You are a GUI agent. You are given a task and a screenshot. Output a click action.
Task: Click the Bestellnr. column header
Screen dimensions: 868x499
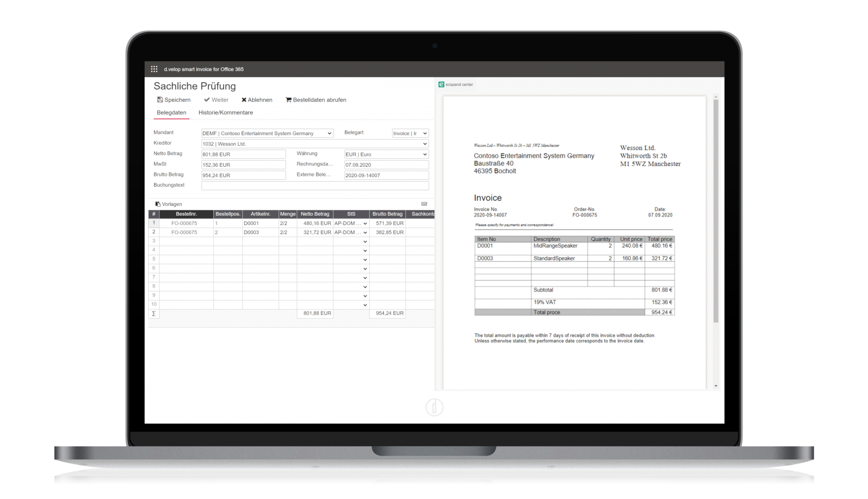click(x=186, y=214)
